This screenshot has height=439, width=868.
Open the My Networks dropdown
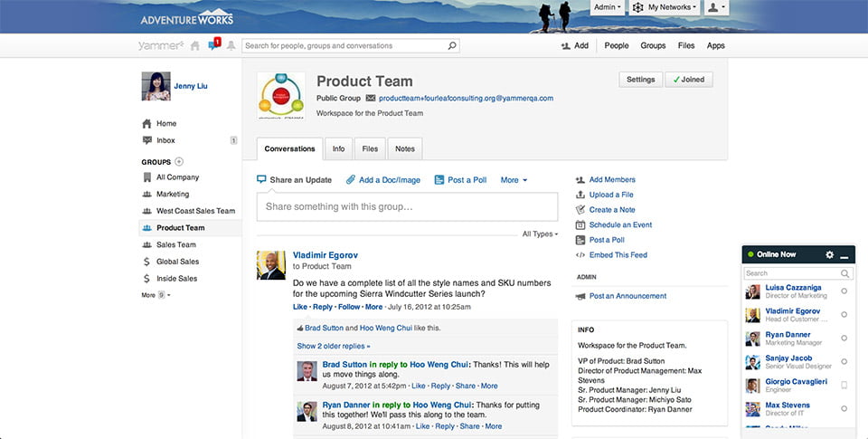(665, 7)
